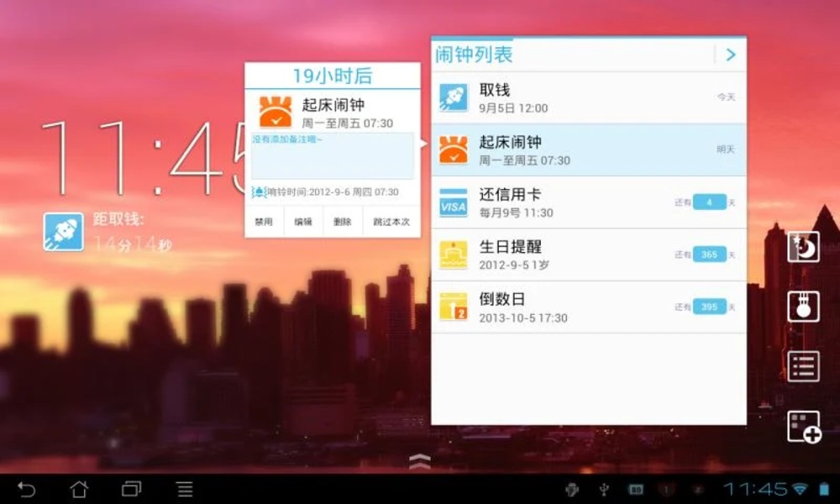840x504 pixels.
Task: Tap 9月5日 12:00 time text
Action: coord(513,108)
